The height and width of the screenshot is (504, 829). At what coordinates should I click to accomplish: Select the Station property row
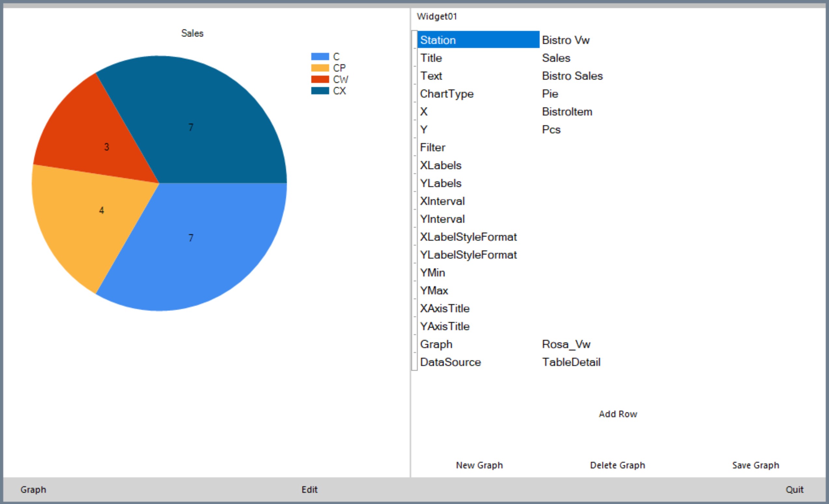tap(478, 40)
